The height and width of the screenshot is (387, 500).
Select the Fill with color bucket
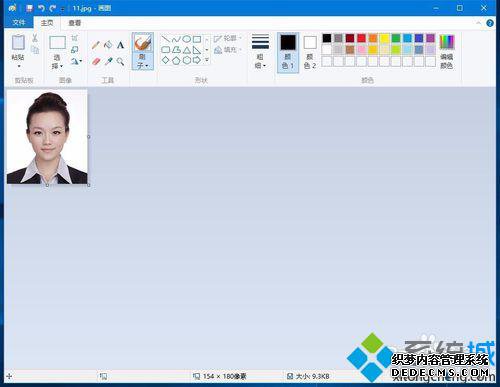click(108, 45)
